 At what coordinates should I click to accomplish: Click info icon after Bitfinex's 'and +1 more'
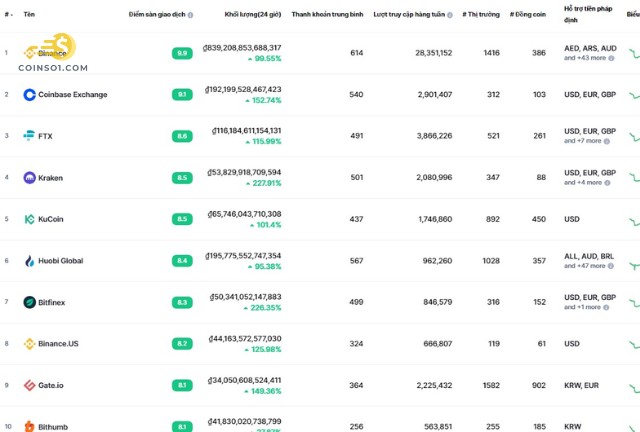click(x=606, y=307)
